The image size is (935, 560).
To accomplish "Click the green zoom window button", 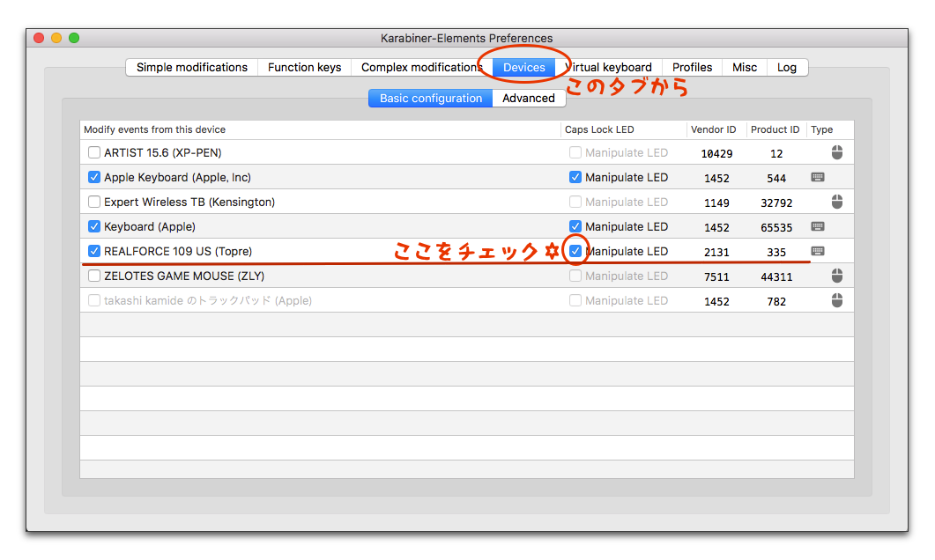I will point(74,38).
